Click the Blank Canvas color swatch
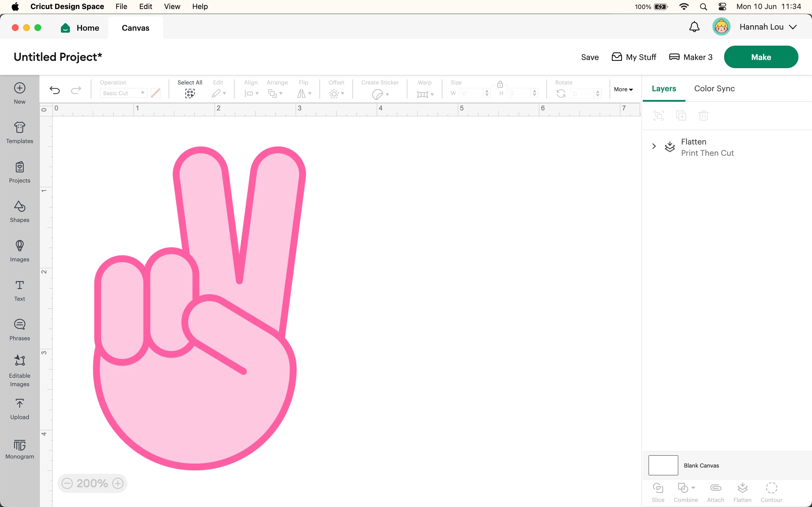The height and width of the screenshot is (507, 812). pos(663,465)
